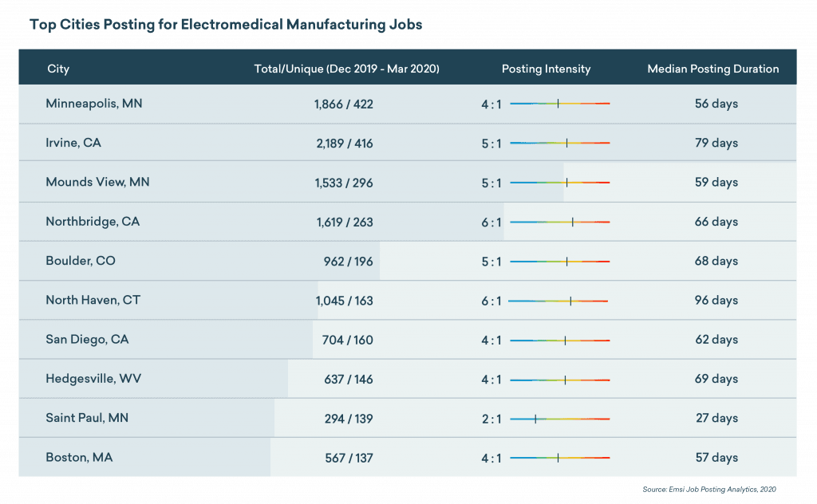This screenshot has height=504, width=817.
Task: Select the 96 days duration cell
Action: pyautogui.click(x=716, y=301)
